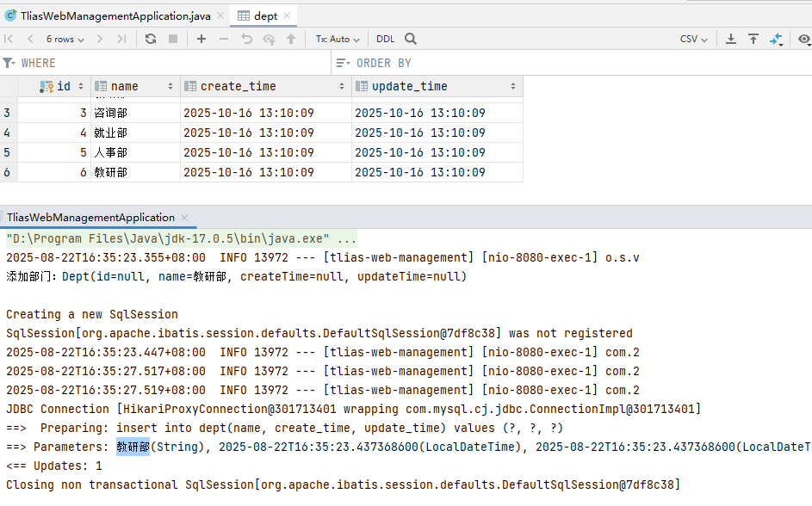Click the import data upload icon
The image size is (812, 506).
(753, 39)
